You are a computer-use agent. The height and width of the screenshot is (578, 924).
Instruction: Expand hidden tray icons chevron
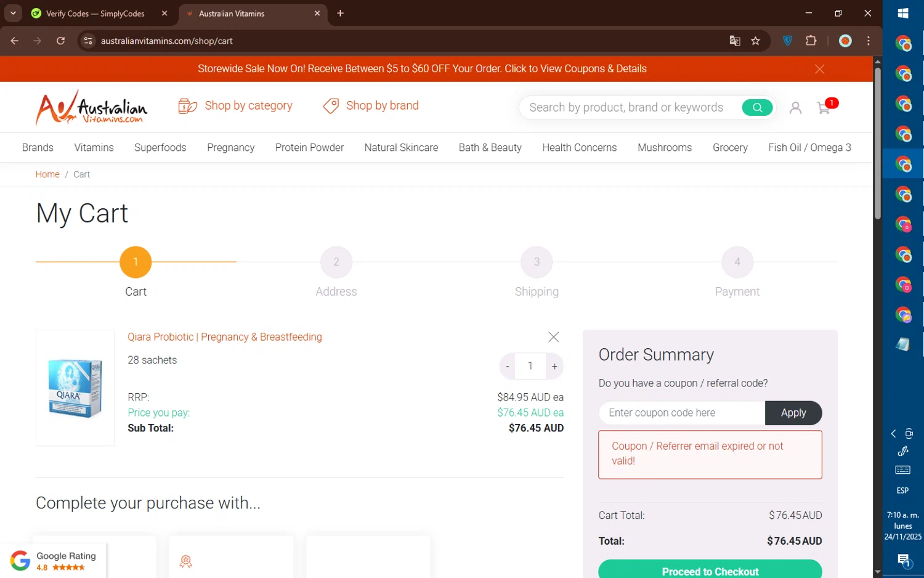coord(893,434)
